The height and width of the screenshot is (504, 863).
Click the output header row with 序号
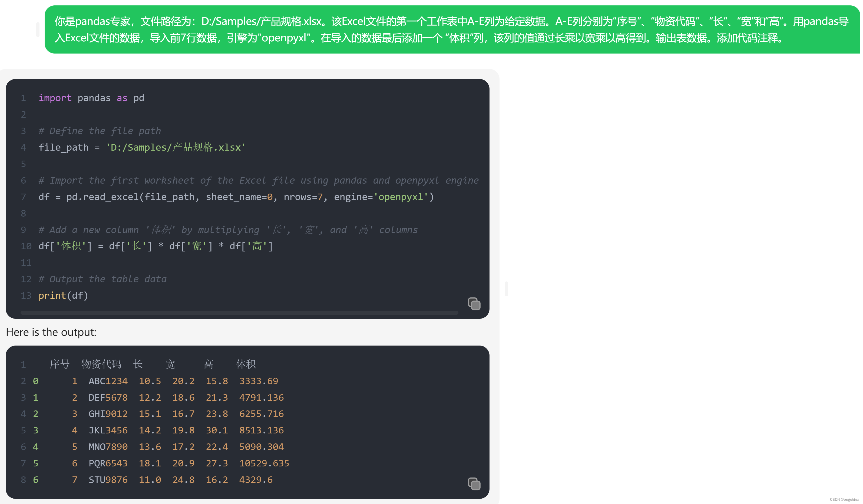153,364
